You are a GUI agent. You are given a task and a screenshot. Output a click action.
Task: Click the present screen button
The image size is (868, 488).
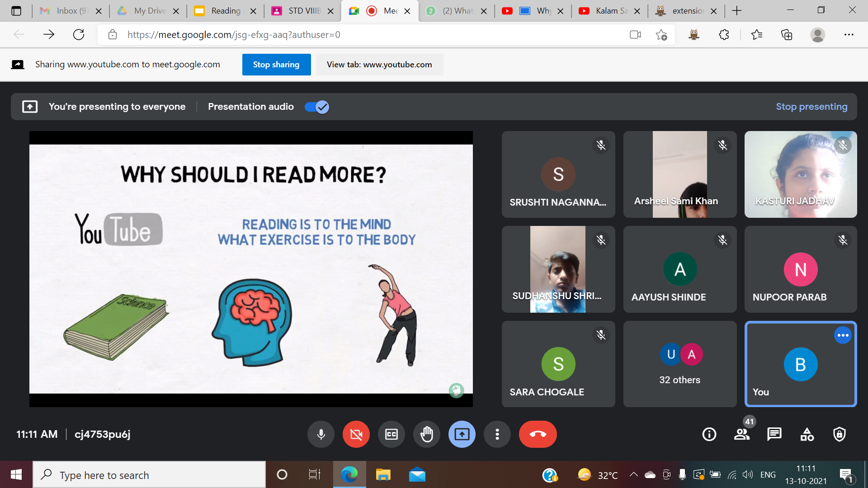(x=462, y=434)
